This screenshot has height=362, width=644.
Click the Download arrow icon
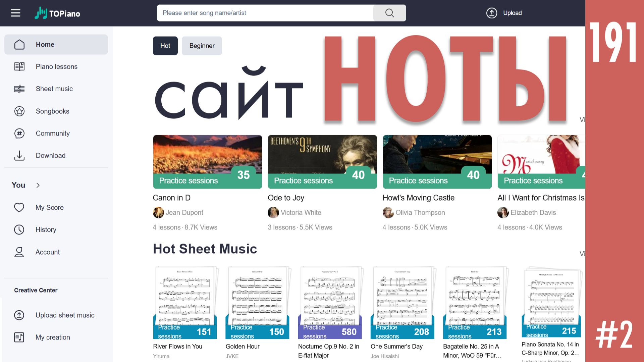[x=19, y=155]
